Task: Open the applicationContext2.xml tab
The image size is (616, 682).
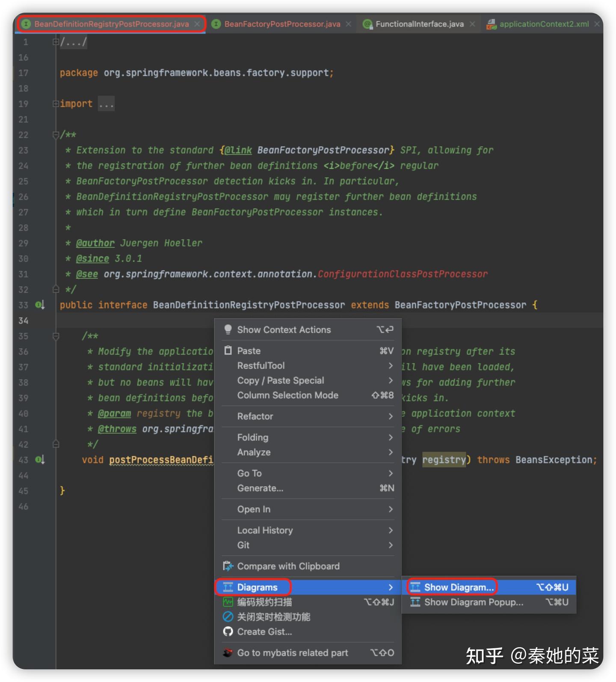Action: 544,24
